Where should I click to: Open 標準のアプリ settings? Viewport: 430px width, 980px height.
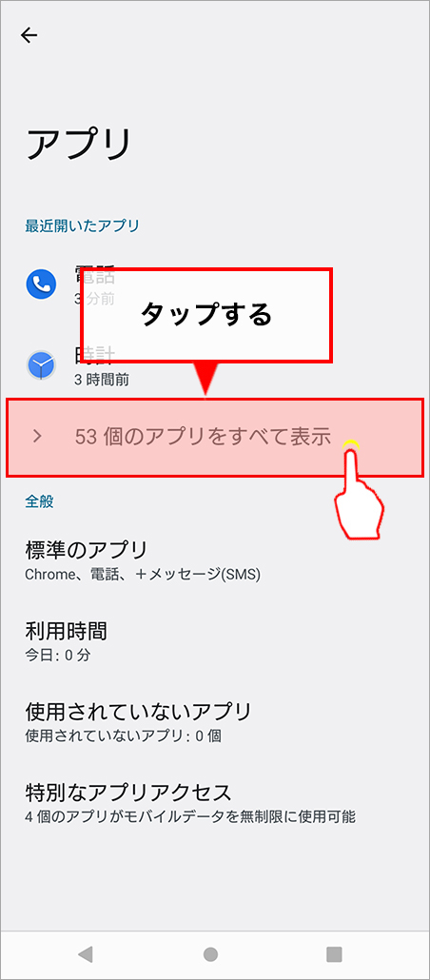tap(215, 559)
